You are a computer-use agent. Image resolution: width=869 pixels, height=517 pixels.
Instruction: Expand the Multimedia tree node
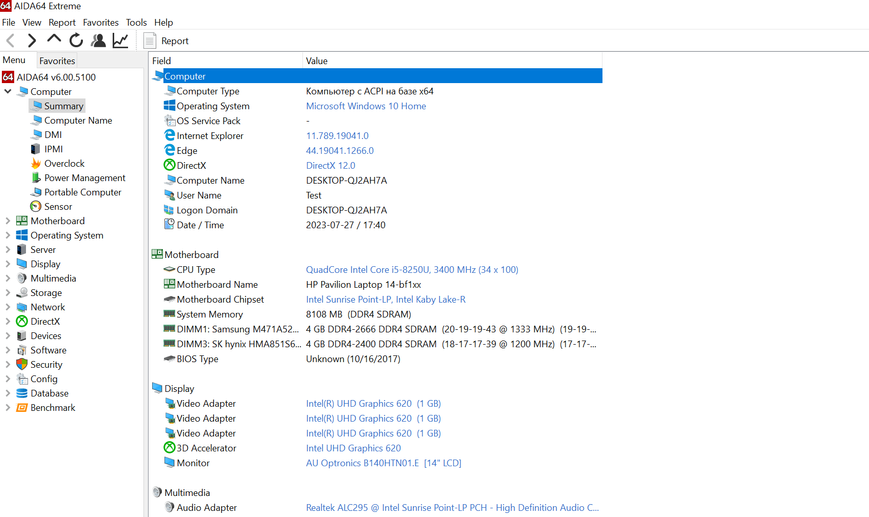[8, 278]
